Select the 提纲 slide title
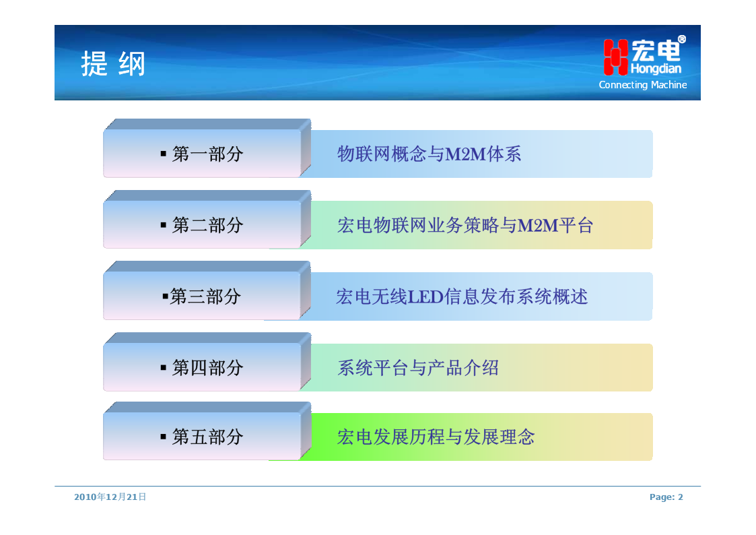Image resolution: width=756 pixels, height=535 pixels. (x=113, y=64)
